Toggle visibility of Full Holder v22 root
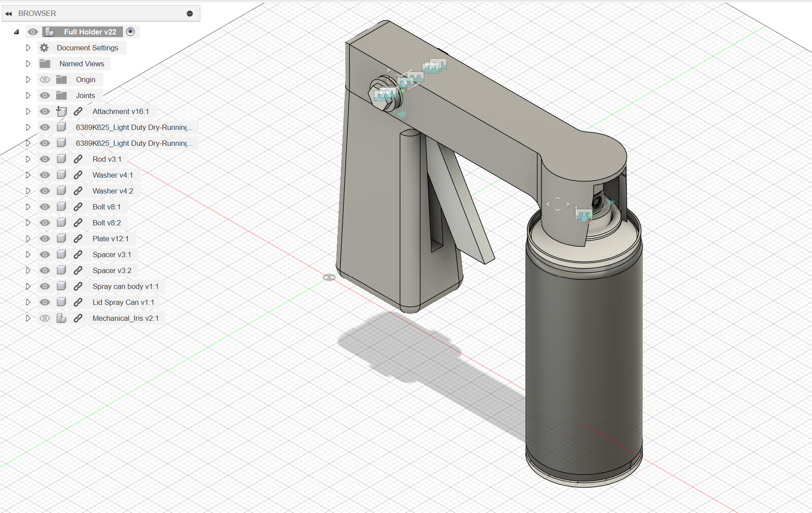Viewport: 812px width, 513px height. click(33, 32)
